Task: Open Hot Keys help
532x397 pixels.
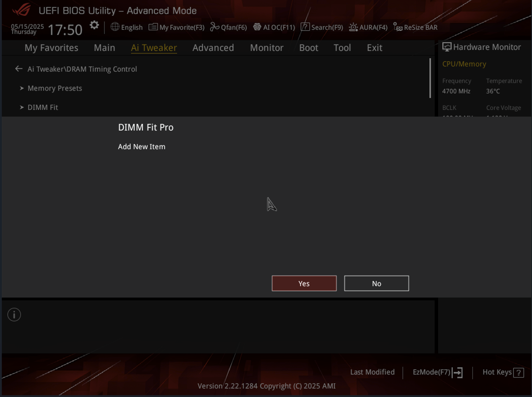Action: tap(503, 372)
